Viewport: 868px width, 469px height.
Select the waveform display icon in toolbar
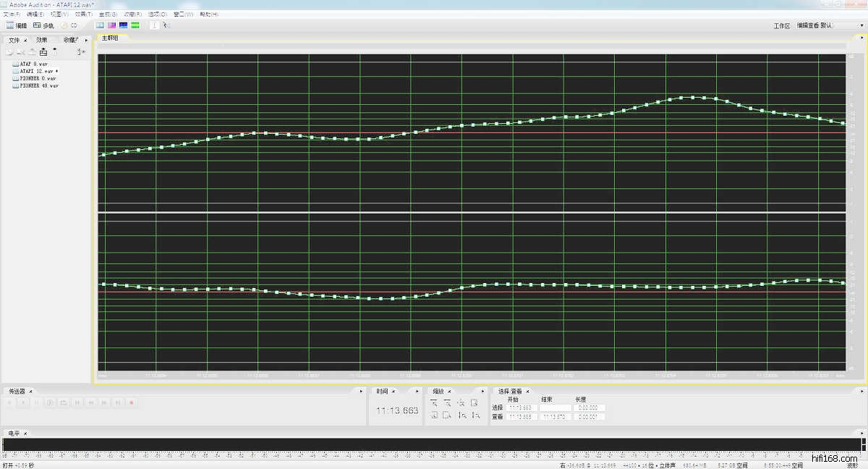pos(101,25)
